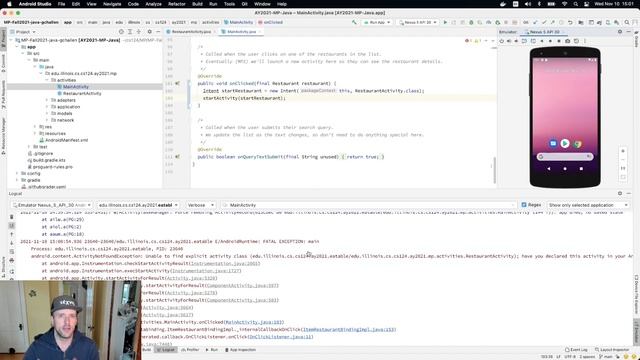
Task: Switch to RestaurantActivity.java editor tab
Action: coord(191,32)
